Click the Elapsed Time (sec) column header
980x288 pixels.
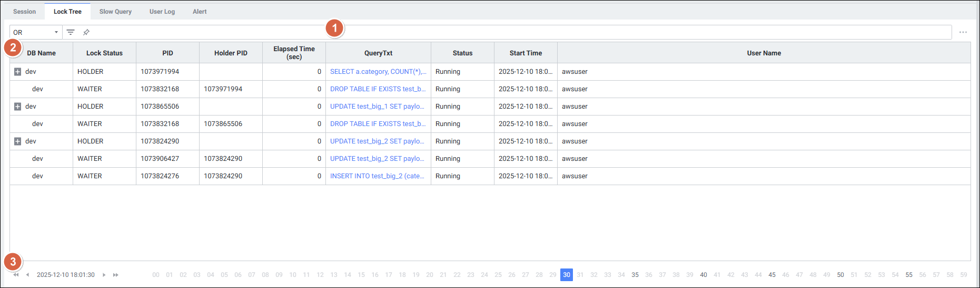pyautogui.click(x=294, y=53)
